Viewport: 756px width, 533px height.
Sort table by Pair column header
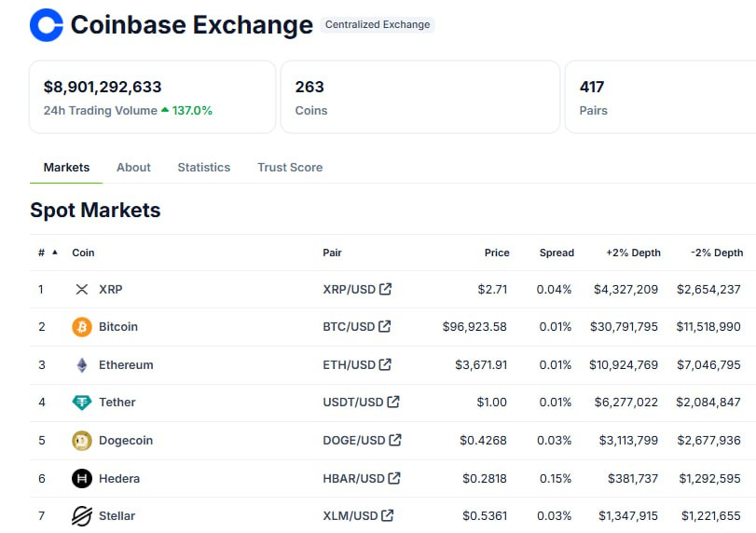(x=332, y=253)
